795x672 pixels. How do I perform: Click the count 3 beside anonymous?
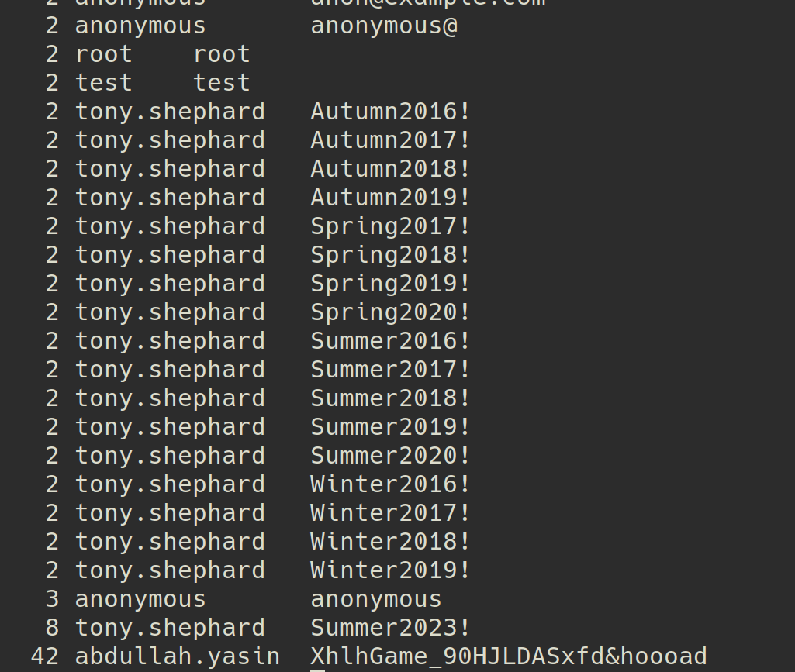point(52,599)
